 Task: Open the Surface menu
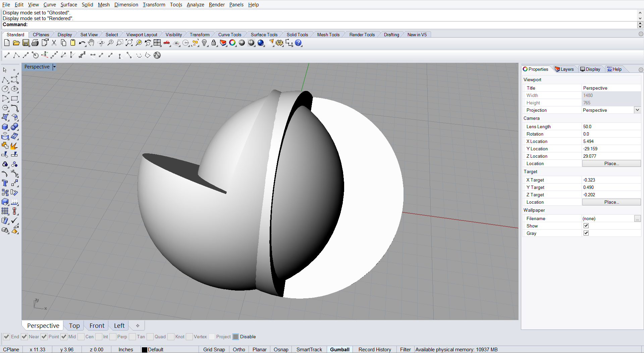69,5
